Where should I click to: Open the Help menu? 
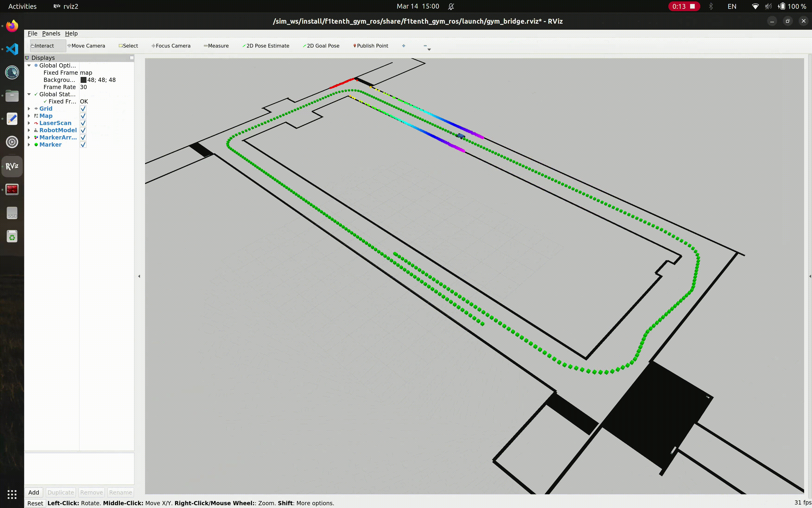point(71,33)
